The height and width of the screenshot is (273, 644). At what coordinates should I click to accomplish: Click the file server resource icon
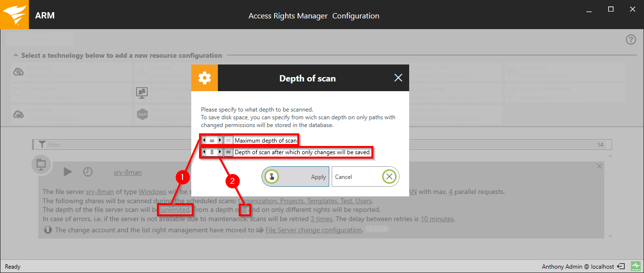coord(41,164)
